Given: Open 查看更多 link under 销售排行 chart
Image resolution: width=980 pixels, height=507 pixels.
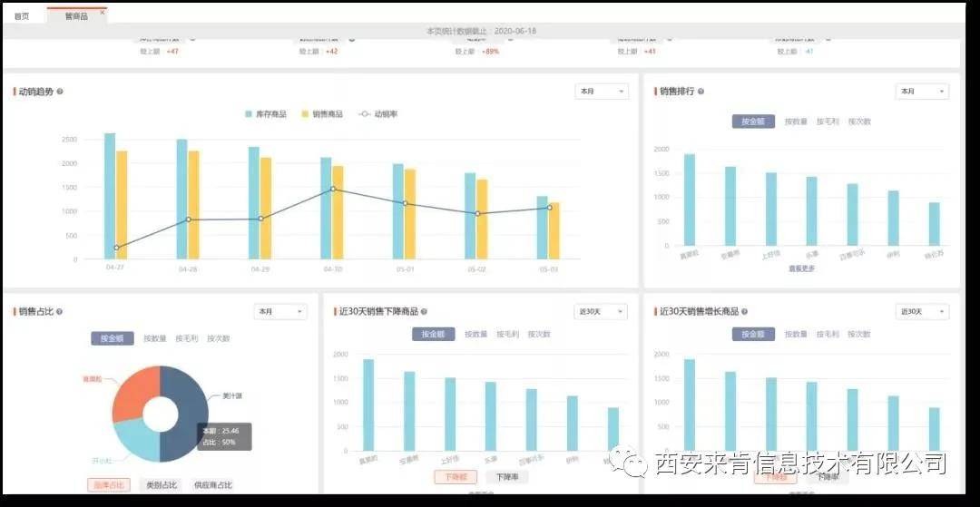Looking at the screenshot, I should [x=801, y=268].
